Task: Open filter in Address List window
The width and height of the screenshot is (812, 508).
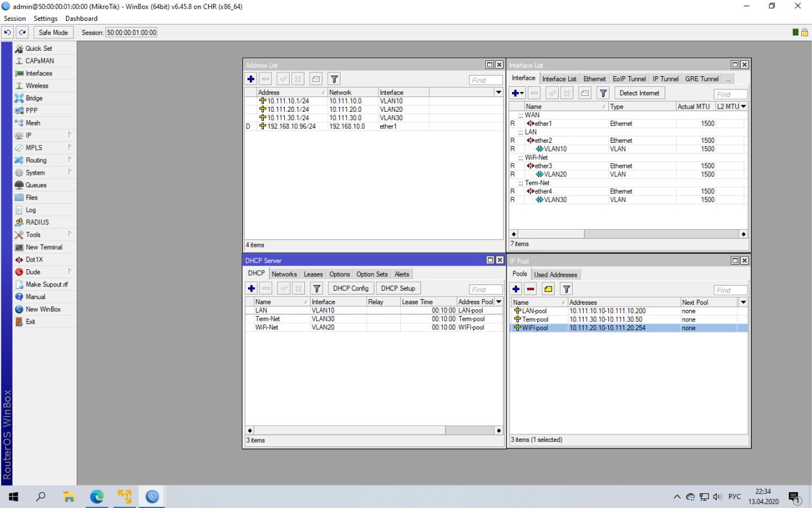Action: (x=334, y=79)
